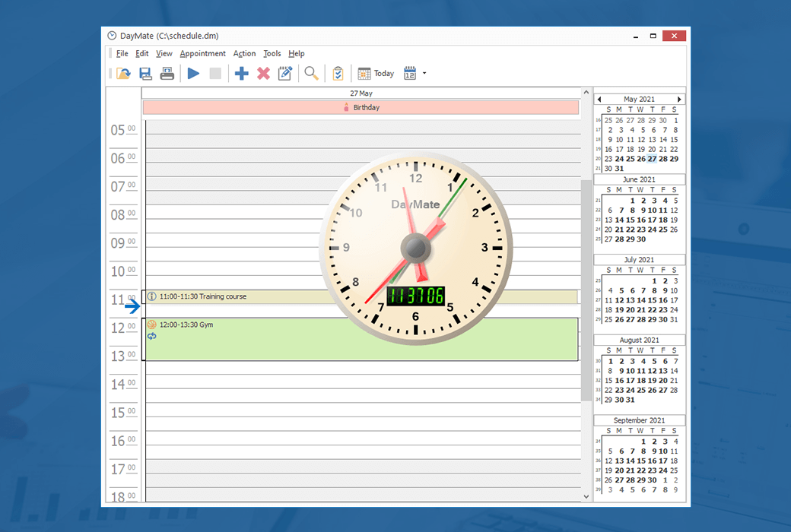
Task: Open search with magnifier icon
Action: pos(311,74)
